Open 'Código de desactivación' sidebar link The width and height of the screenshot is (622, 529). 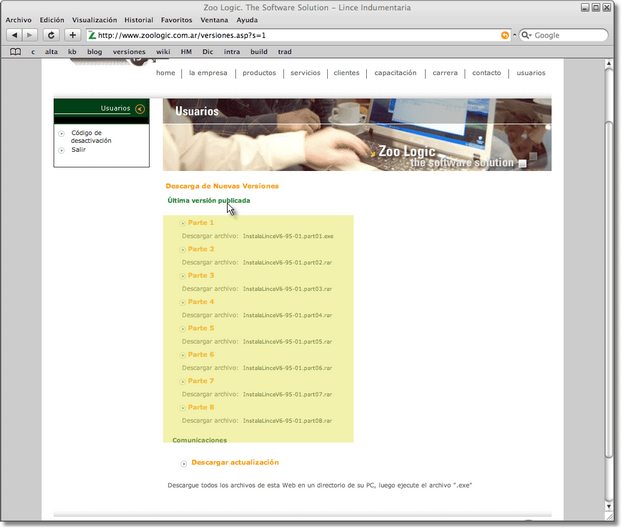[91, 137]
